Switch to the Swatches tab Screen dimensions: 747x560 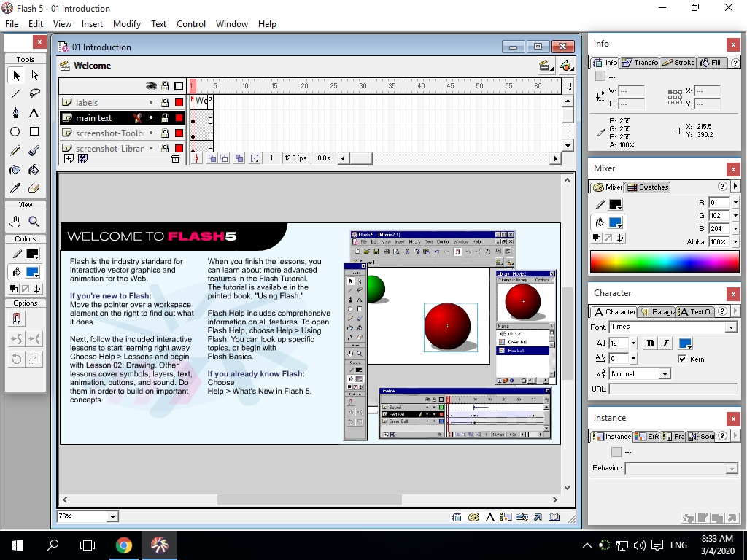(648, 187)
